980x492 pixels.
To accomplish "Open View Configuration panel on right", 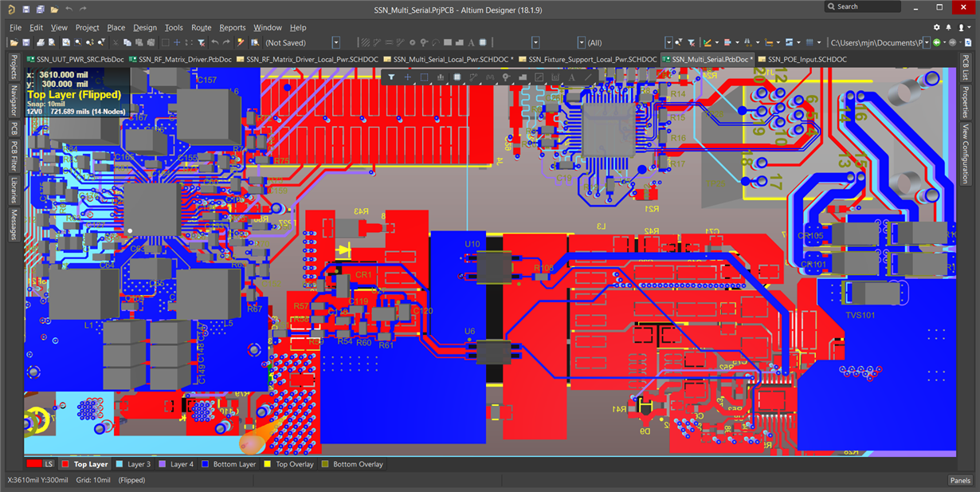I will tap(965, 154).
